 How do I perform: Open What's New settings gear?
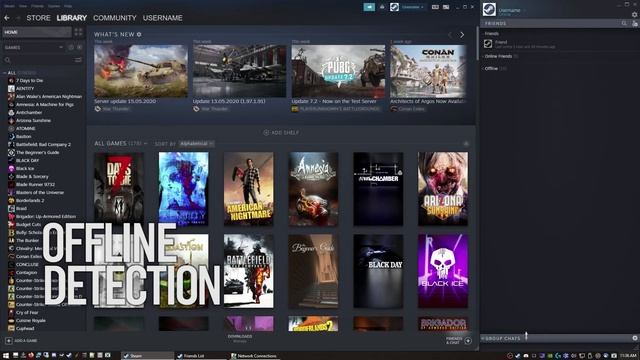[139, 35]
